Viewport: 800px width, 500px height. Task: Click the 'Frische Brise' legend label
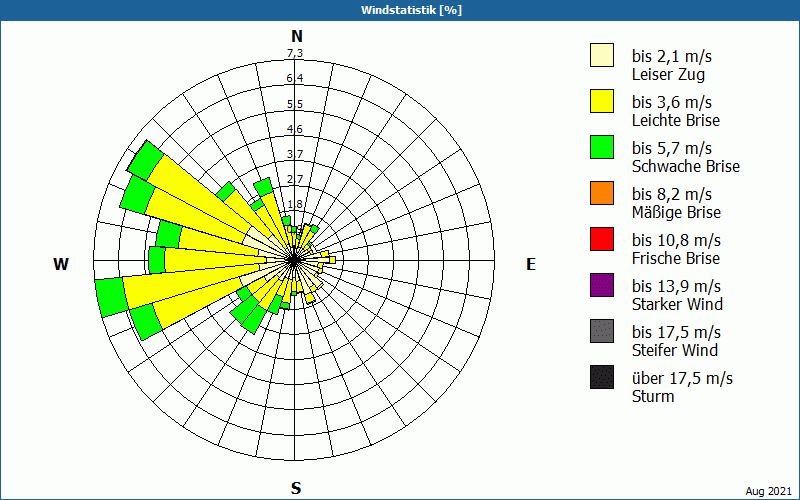pyautogui.click(x=676, y=258)
